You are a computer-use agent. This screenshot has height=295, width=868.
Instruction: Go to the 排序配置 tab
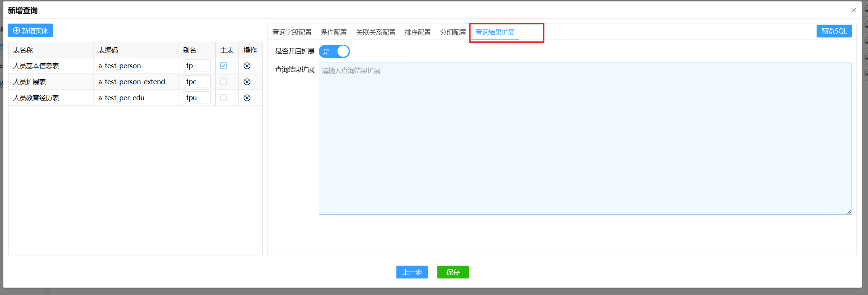[418, 32]
